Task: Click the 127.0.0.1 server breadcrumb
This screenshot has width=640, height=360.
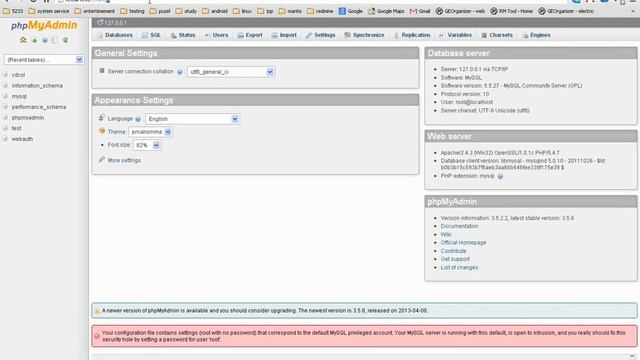Action: (116, 23)
